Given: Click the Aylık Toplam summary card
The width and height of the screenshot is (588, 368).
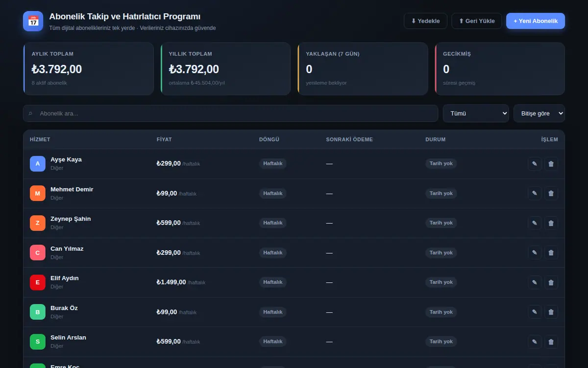Looking at the screenshot, I should (88, 69).
